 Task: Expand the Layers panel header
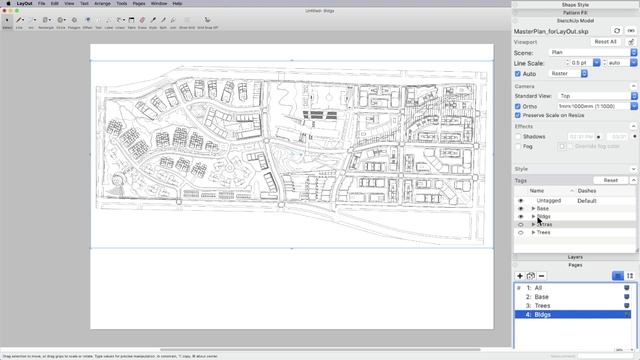pyautogui.click(x=575, y=257)
